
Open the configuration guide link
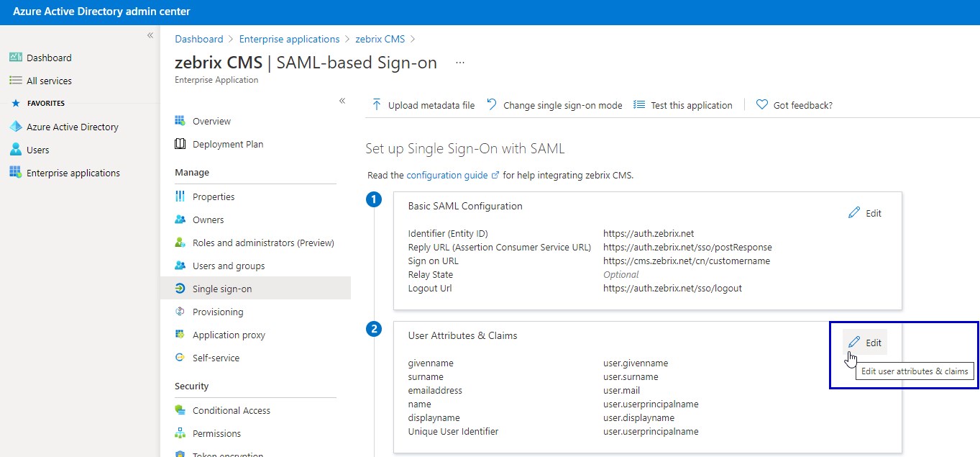point(453,175)
